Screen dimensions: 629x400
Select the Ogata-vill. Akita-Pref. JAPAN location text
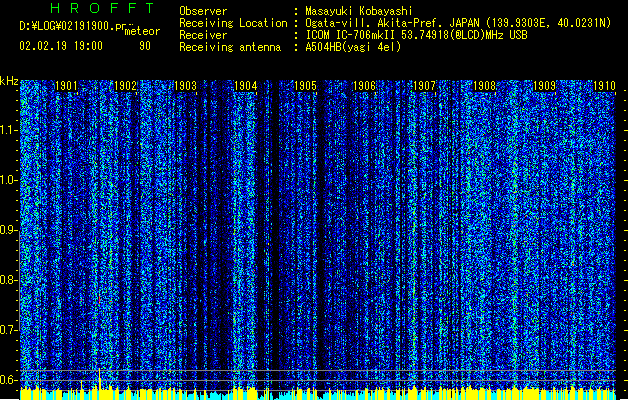point(458,23)
